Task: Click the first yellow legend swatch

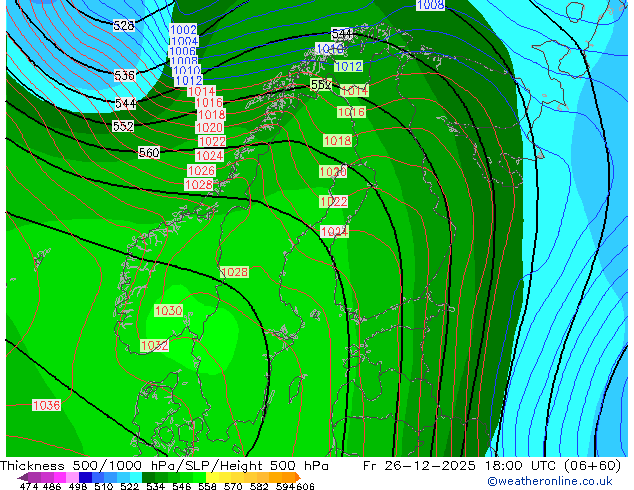Action: click(212, 477)
